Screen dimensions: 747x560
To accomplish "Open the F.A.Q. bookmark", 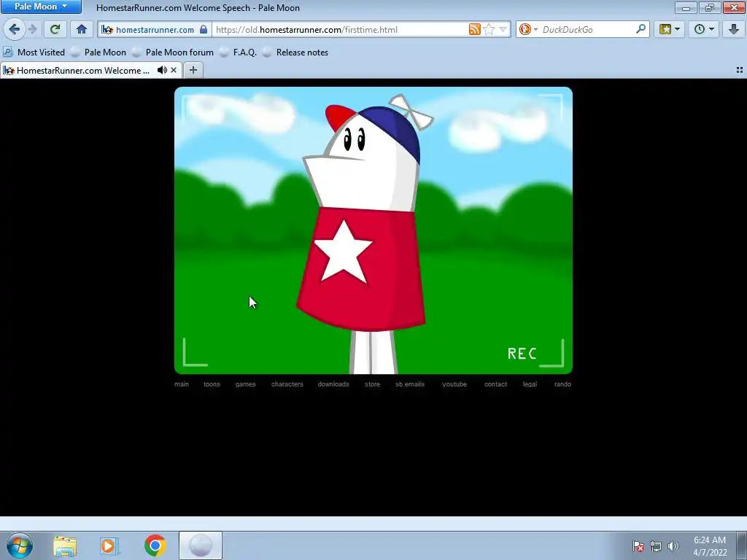I will (239, 52).
